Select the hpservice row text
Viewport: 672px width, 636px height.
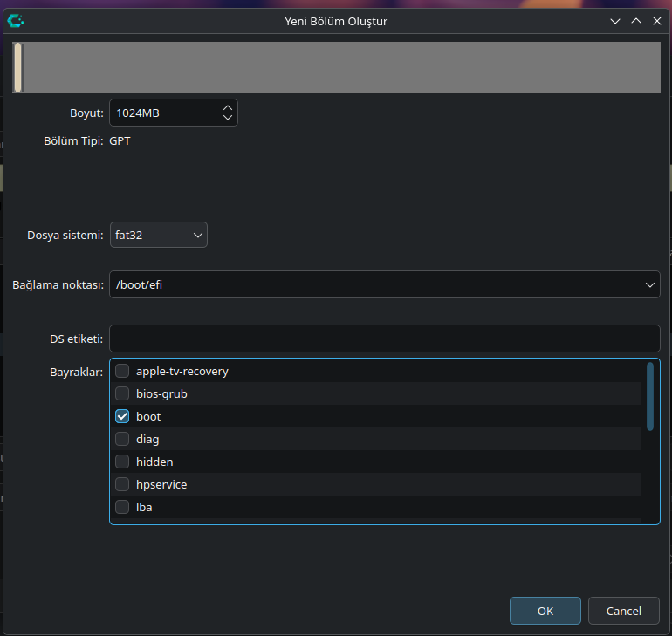click(161, 484)
